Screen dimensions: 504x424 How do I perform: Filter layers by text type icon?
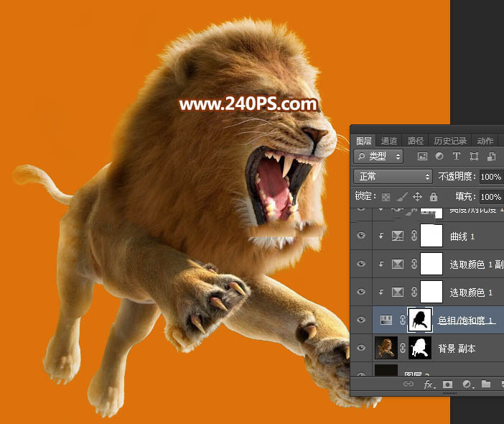coord(457,156)
